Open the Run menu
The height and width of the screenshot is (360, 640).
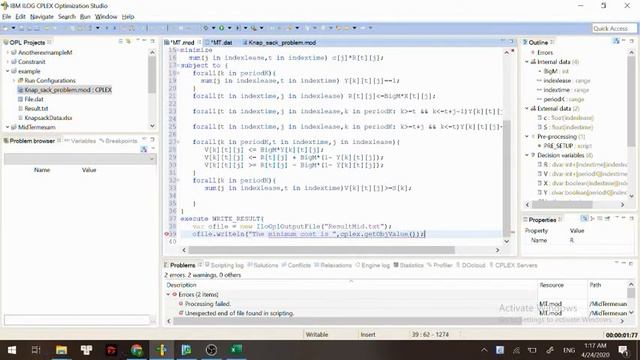coord(85,17)
